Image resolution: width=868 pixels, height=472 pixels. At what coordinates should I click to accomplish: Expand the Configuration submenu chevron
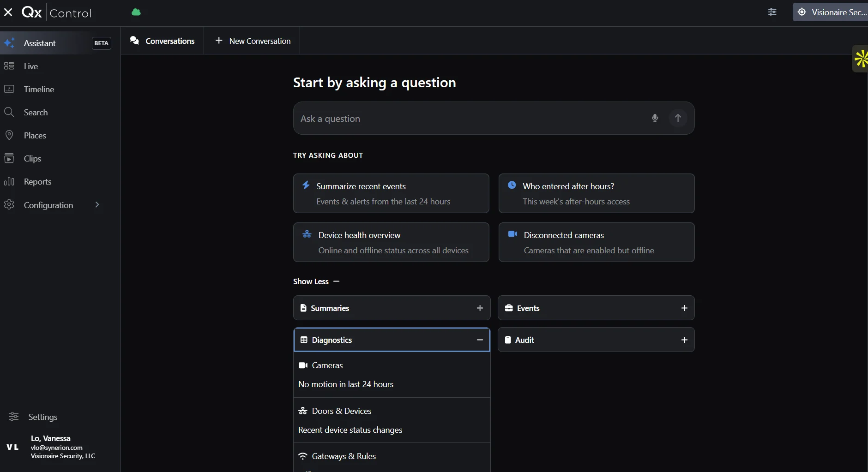[97, 205]
